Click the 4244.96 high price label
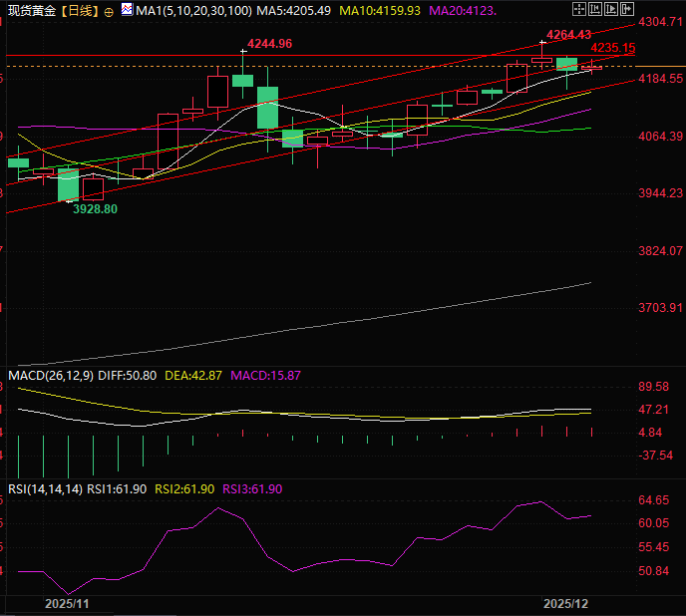The height and width of the screenshot is (616, 686). (x=269, y=44)
